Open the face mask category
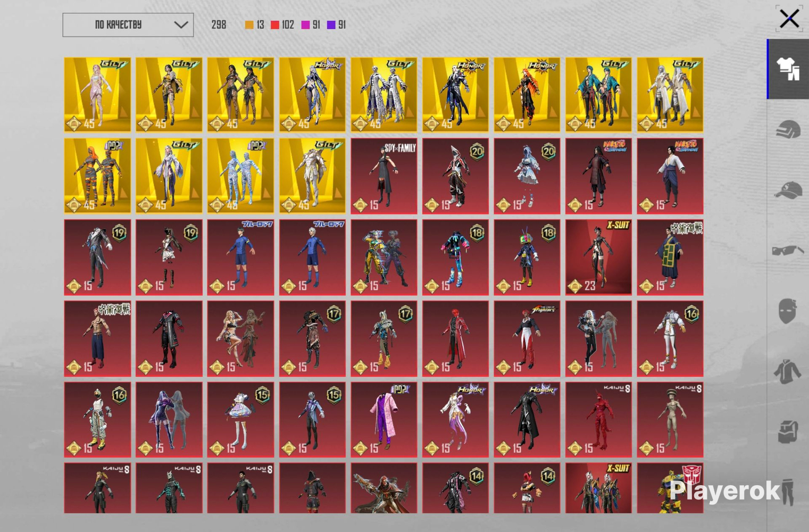The image size is (809, 532). tap(788, 311)
